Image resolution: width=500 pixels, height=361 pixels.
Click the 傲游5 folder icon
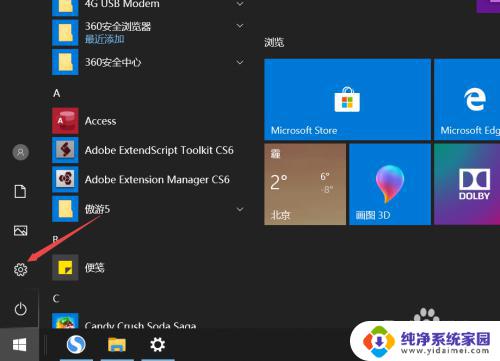(65, 209)
